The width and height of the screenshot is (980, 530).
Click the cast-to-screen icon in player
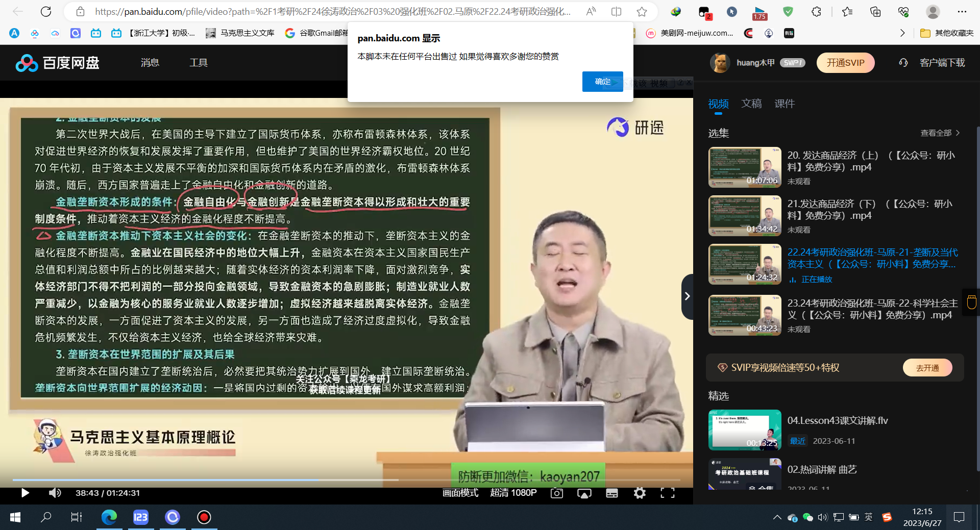[x=584, y=493]
